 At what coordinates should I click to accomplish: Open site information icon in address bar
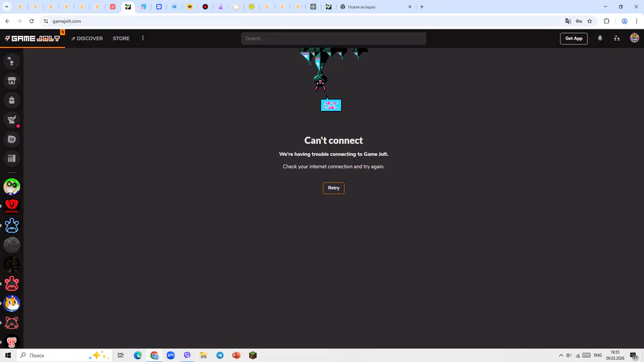(x=46, y=21)
